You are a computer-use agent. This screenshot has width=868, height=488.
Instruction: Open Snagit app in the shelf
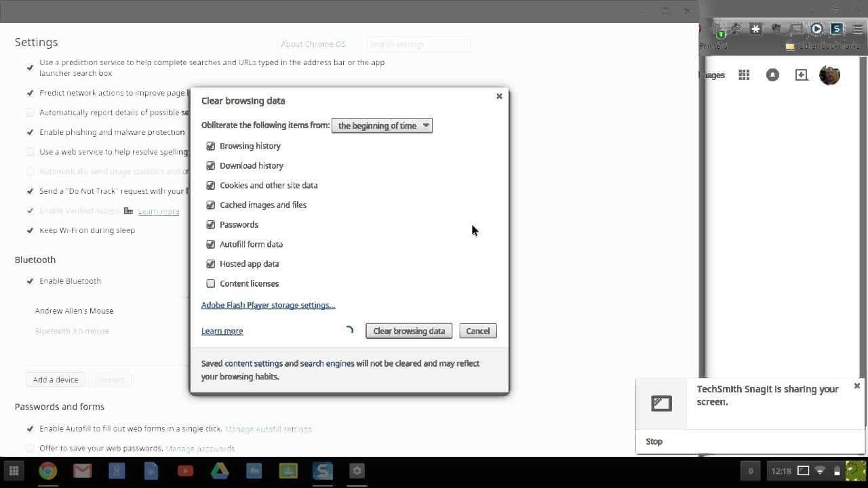[x=323, y=471]
